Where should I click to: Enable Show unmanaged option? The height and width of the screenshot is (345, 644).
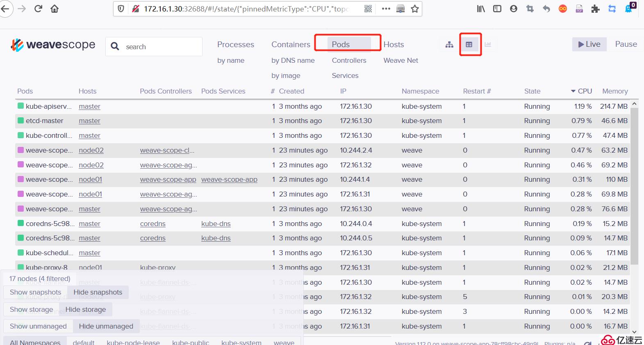click(x=38, y=326)
